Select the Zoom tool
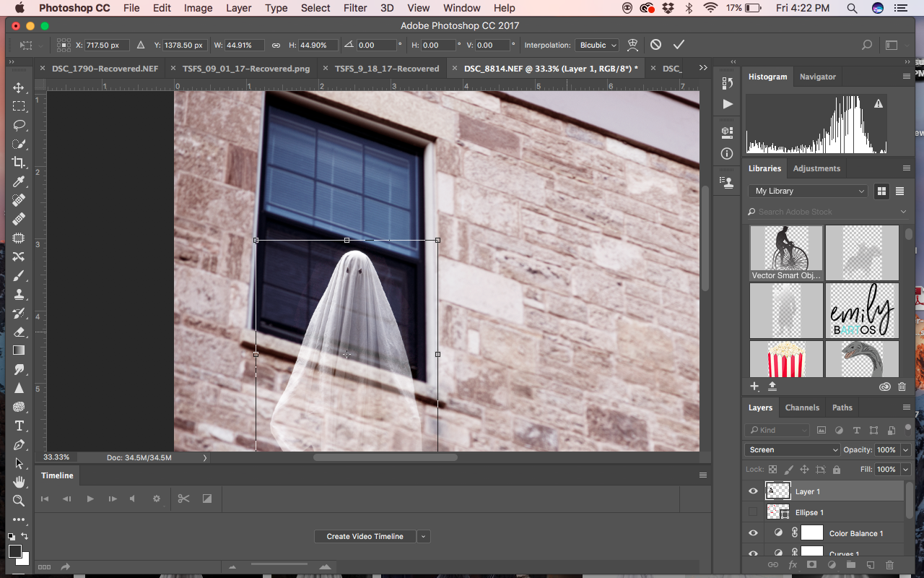Viewport: 924px width, 578px height. (19, 501)
